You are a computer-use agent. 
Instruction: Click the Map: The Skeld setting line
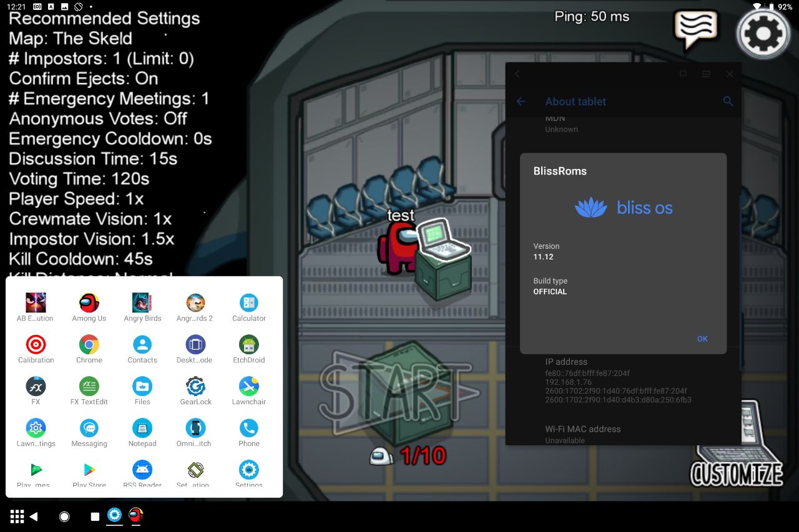(x=71, y=38)
